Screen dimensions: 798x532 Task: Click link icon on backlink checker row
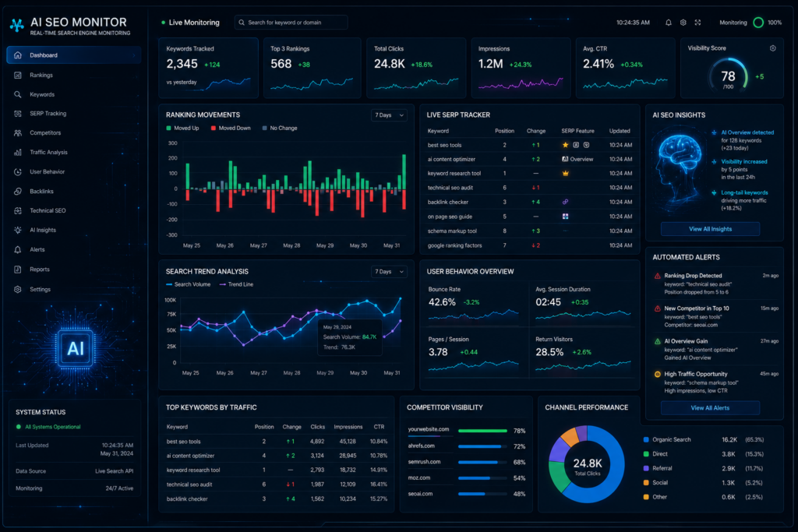click(565, 202)
